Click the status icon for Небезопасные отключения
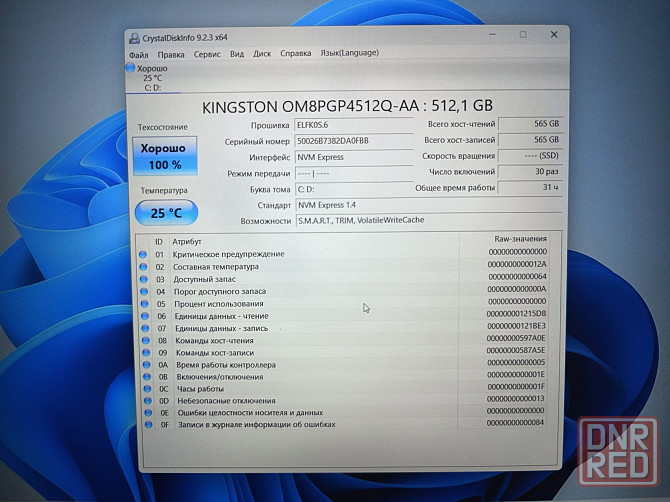The height and width of the screenshot is (502, 670). (x=144, y=399)
